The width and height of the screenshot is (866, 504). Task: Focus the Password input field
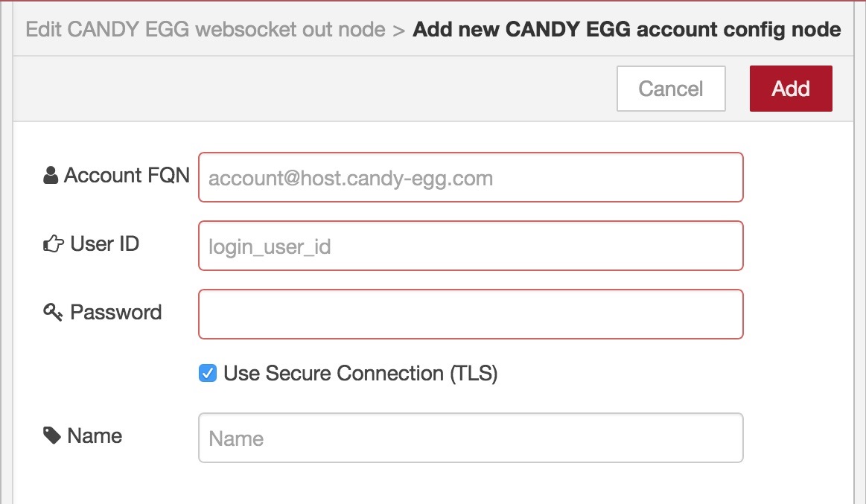(471, 314)
